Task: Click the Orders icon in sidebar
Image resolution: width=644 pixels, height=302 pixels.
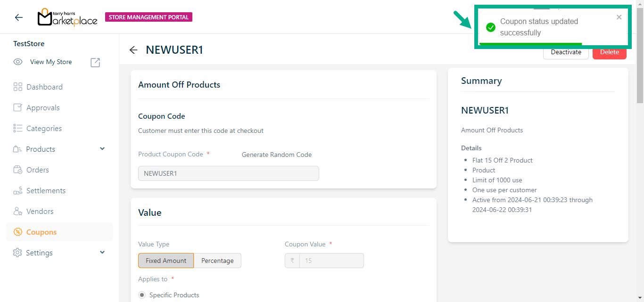Action: (x=18, y=170)
